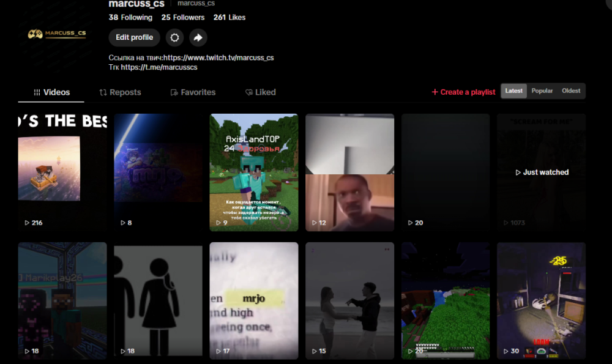This screenshot has width=612, height=364.
Task: Open the Liked tab
Action: click(260, 92)
